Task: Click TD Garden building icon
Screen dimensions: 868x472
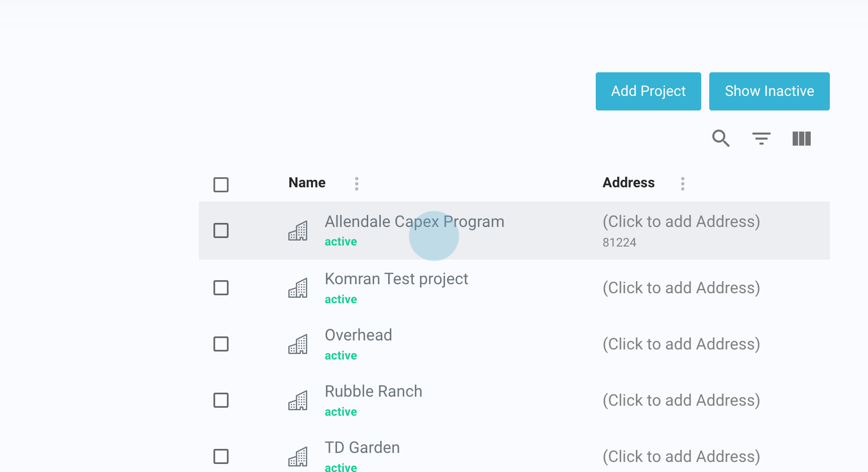Action: (298, 457)
